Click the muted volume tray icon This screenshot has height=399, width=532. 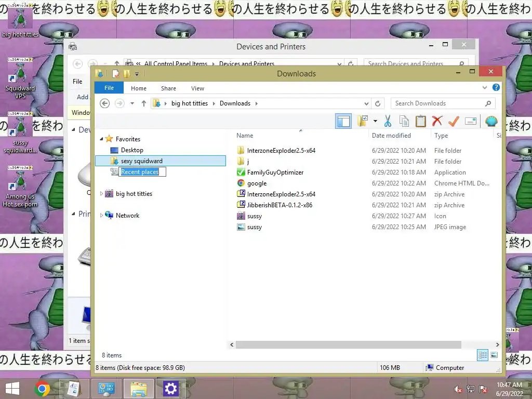458,389
